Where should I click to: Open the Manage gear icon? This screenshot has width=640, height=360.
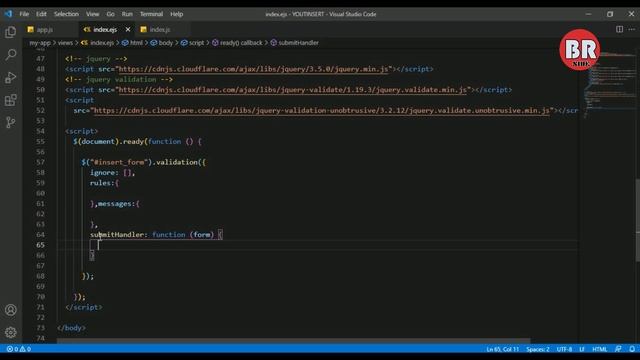(11, 332)
